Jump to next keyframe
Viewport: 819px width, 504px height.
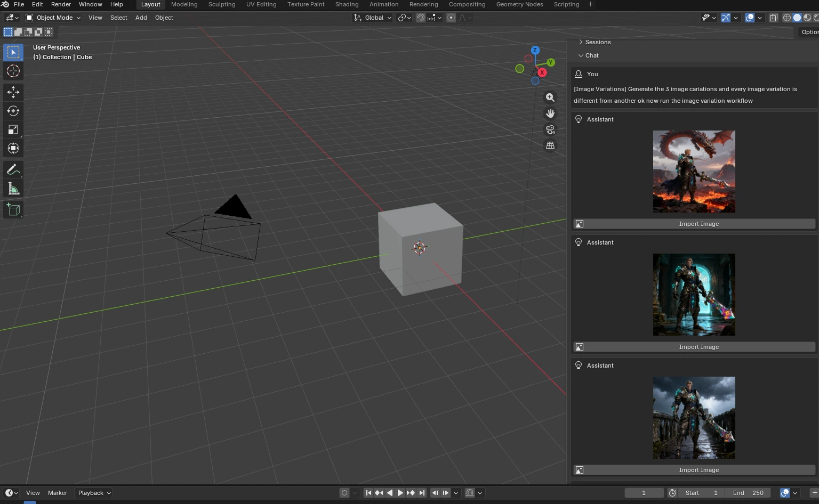(x=411, y=493)
